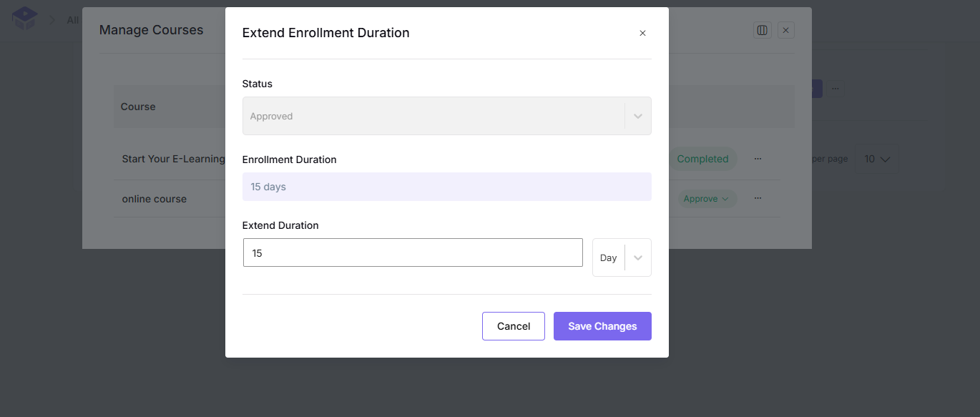Image resolution: width=980 pixels, height=417 pixels.
Task: Click the columns layout icon in Manage Courses
Action: pos(762,30)
